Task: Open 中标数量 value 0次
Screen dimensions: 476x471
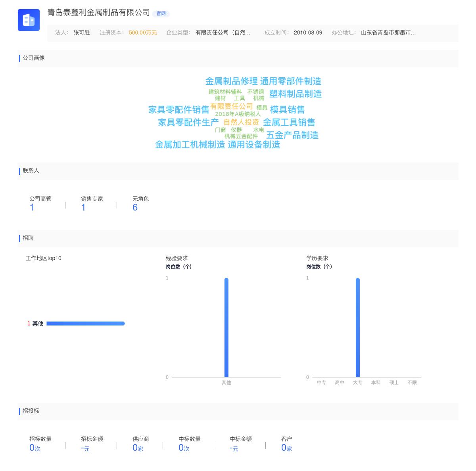Action: [x=184, y=448]
